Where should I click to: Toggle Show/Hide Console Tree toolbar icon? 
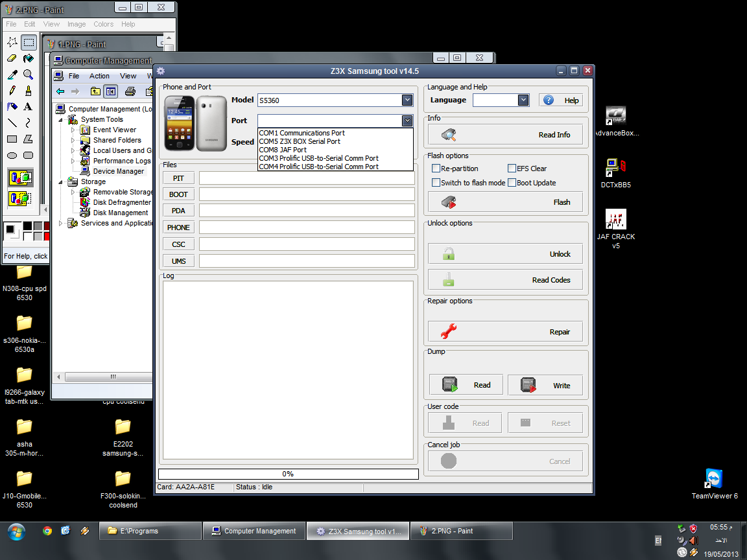[110, 91]
